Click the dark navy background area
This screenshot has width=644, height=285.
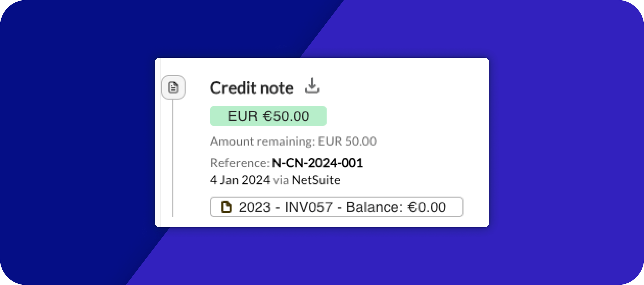pos(79,106)
